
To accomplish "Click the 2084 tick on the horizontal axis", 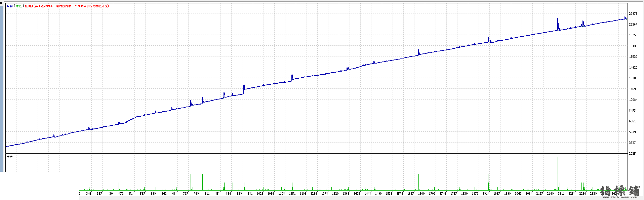I will pos(529,194).
